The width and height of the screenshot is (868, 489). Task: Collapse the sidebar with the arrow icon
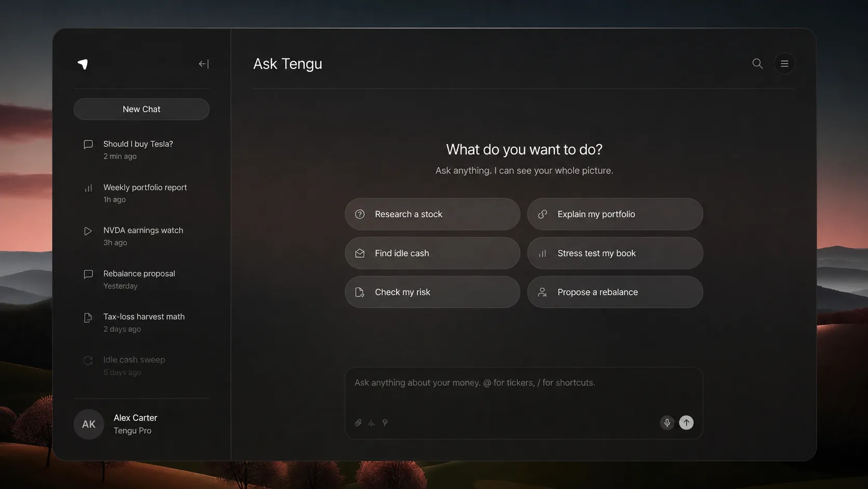click(204, 64)
